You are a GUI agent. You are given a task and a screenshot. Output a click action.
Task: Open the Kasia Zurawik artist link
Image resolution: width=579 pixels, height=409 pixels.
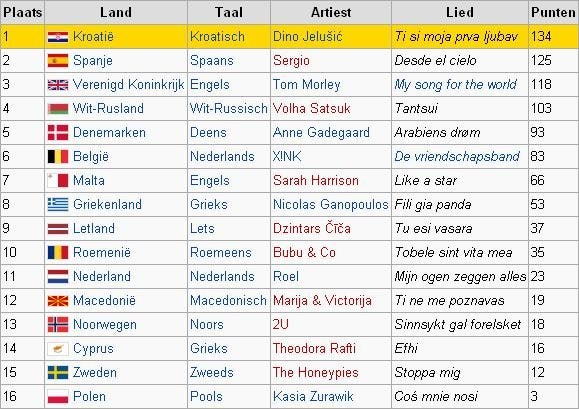(313, 396)
